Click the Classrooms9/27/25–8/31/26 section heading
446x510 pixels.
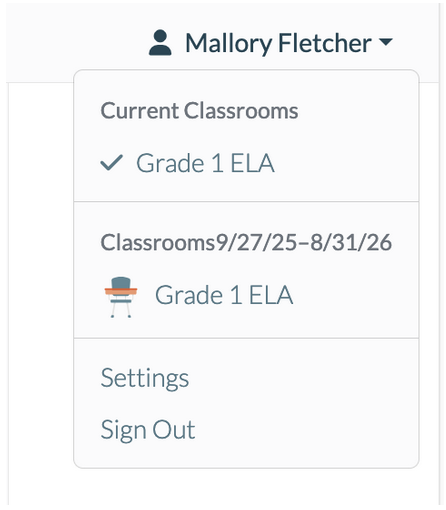[x=246, y=242]
